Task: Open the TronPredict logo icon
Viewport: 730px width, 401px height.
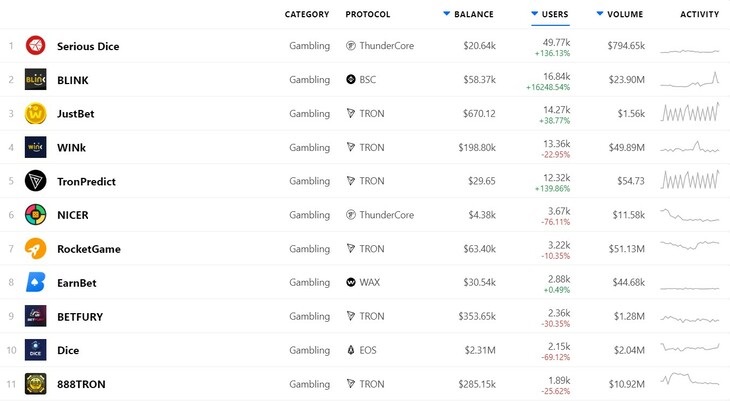Action: pyautogui.click(x=35, y=181)
